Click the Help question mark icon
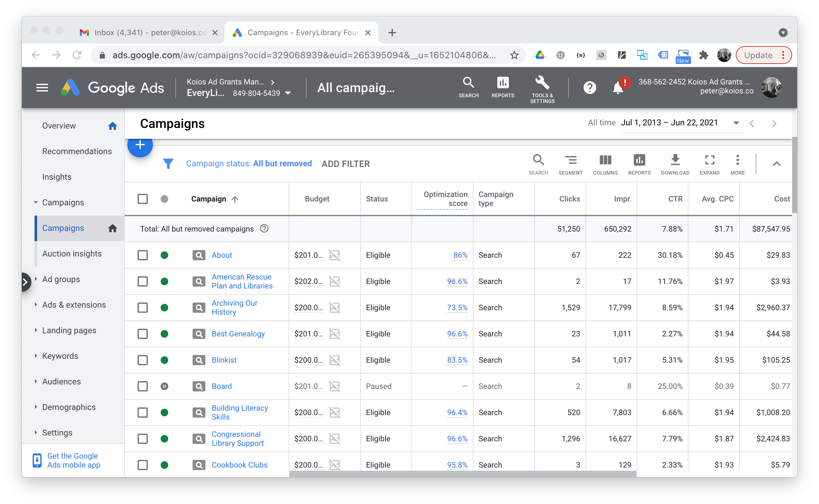The image size is (819, 504). click(590, 88)
